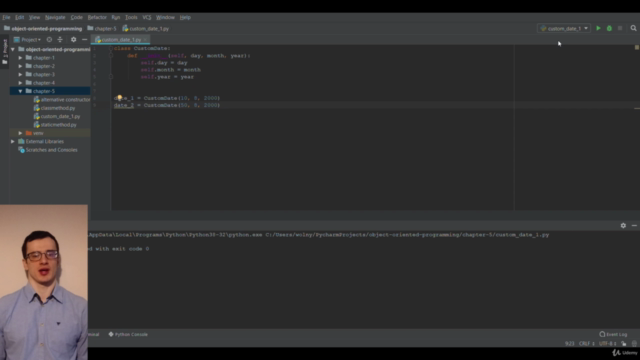Click the self.year = year code line
Screen dimensions: 640x360
click(167, 77)
